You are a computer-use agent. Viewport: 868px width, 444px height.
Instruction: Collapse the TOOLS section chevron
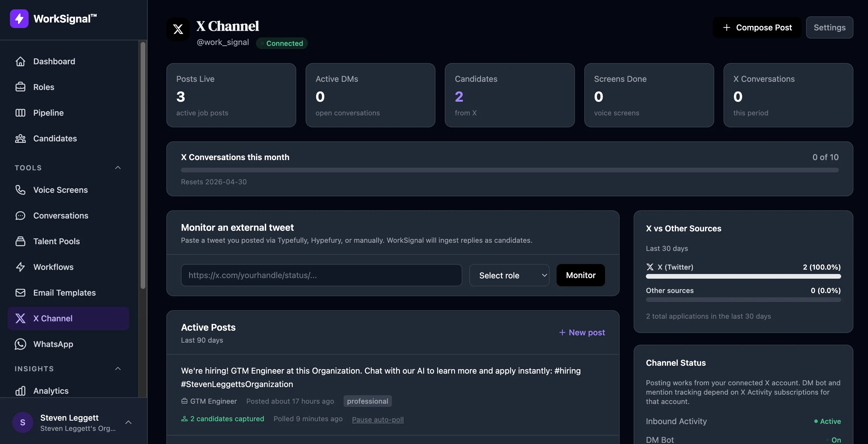[118, 168]
